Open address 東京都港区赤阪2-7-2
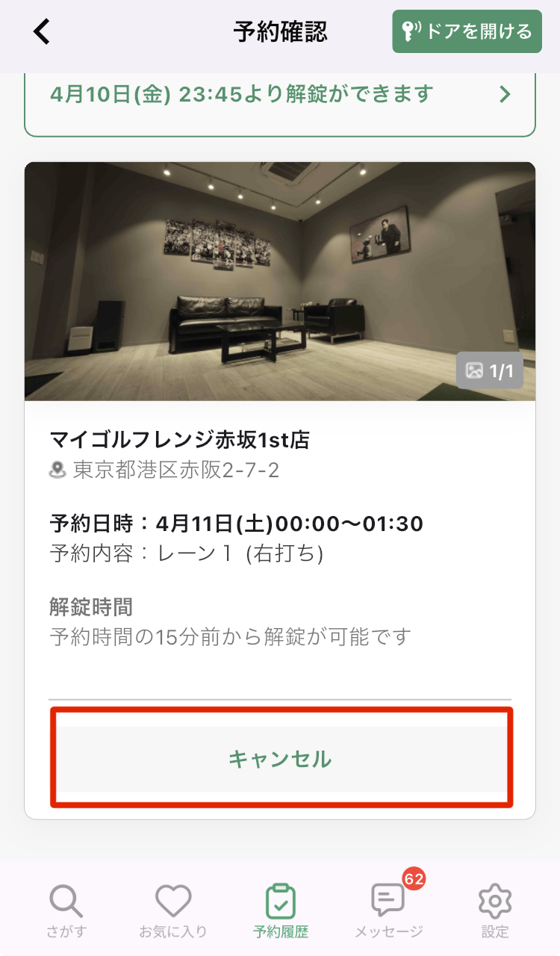 point(176,471)
